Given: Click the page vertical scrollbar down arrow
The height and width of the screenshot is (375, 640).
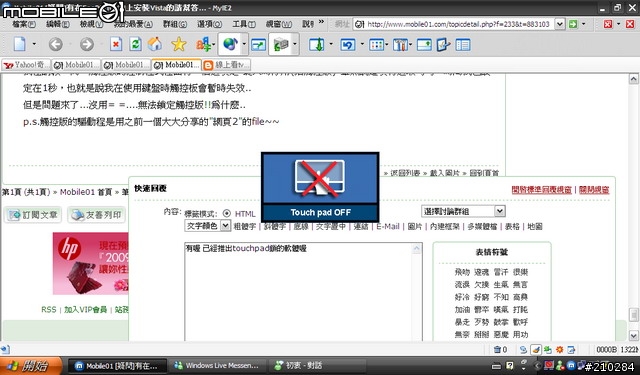Looking at the screenshot, I should pyautogui.click(x=633, y=335).
